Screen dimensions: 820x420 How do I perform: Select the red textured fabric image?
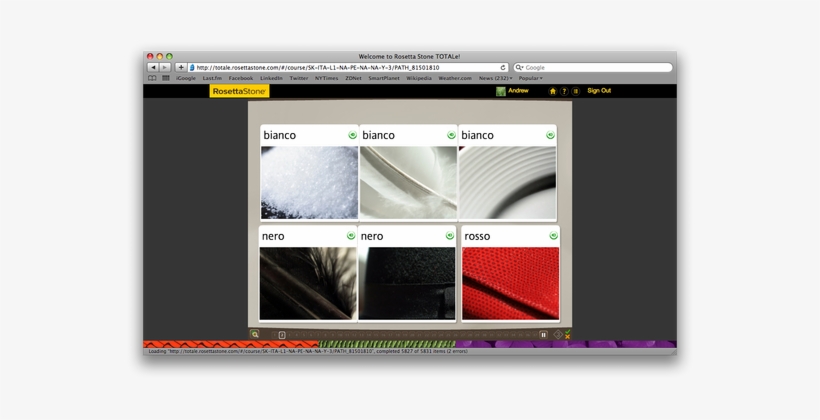(510, 283)
